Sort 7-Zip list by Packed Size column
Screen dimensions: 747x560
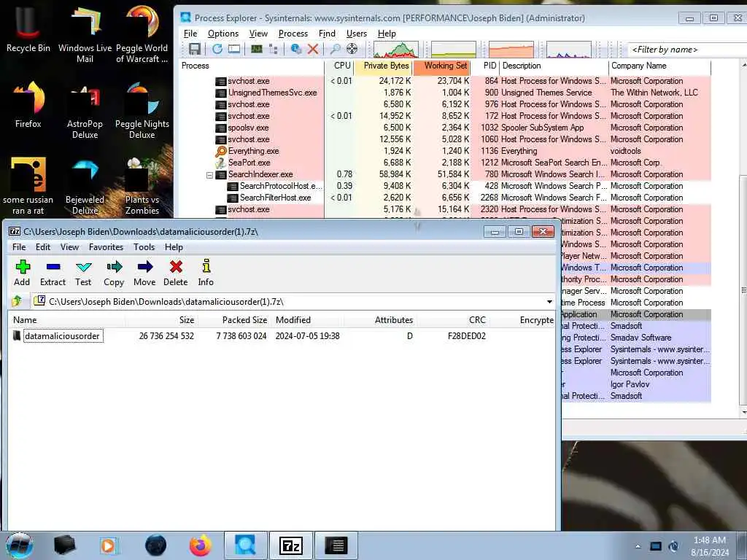pos(234,320)
